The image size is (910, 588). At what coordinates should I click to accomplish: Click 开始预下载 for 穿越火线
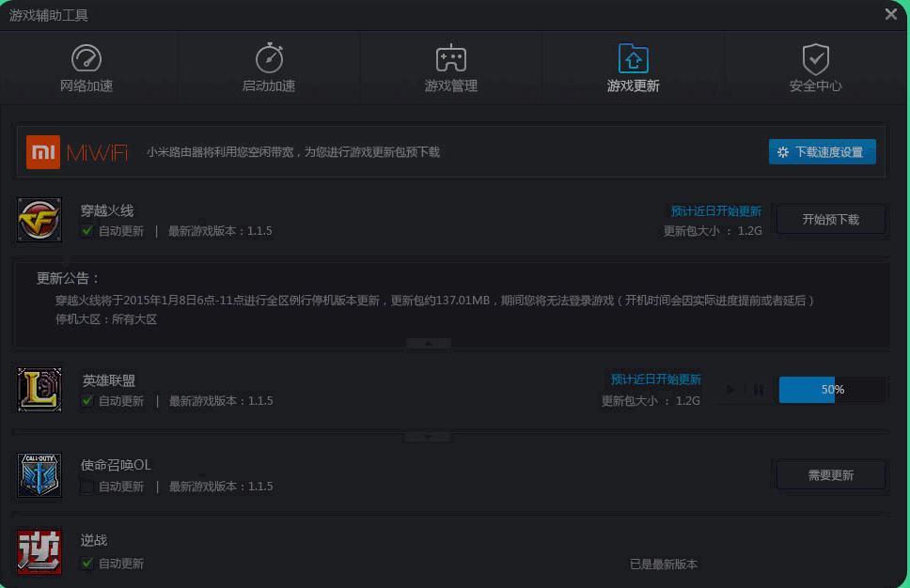(x=830, y=219)
